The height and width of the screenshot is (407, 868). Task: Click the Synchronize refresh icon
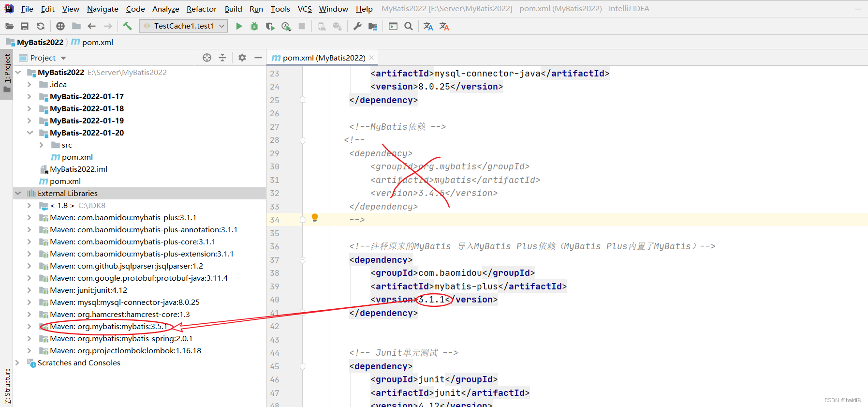pos(41,26)
